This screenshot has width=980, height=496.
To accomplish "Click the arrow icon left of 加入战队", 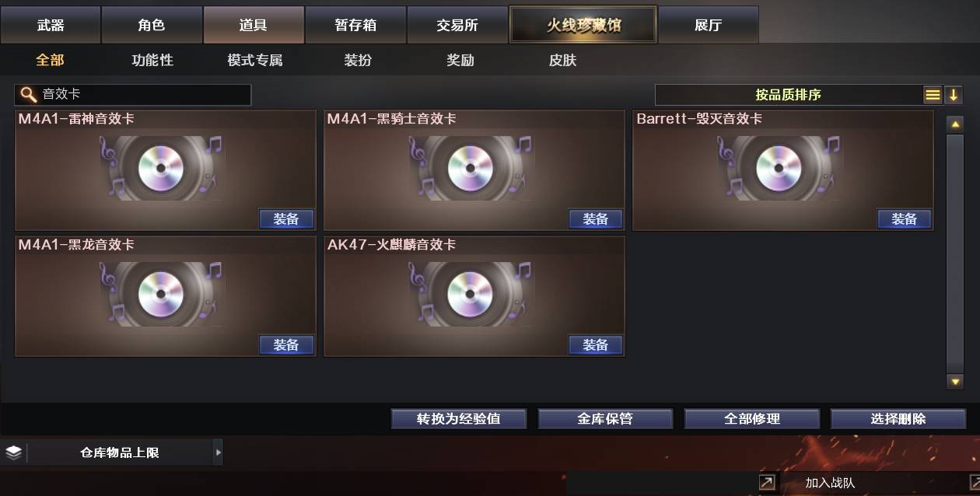I will coord(767,483).
